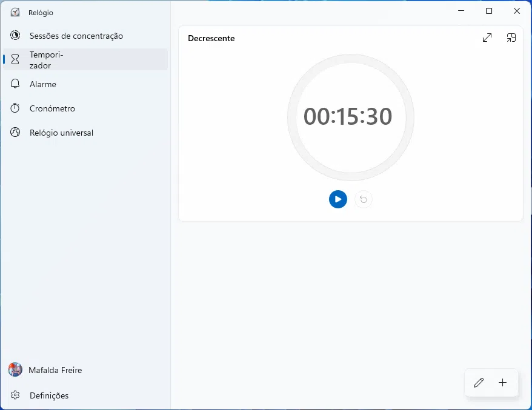The height and width of the screenshot is (410, 532).
Task: Minimize the Relógio window
Action: pos(461,11)
